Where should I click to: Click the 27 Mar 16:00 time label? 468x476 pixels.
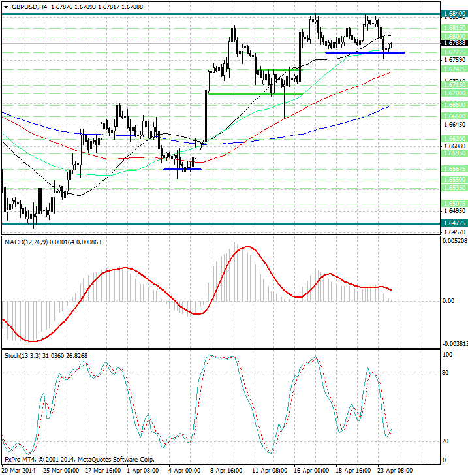click(103, 471)
